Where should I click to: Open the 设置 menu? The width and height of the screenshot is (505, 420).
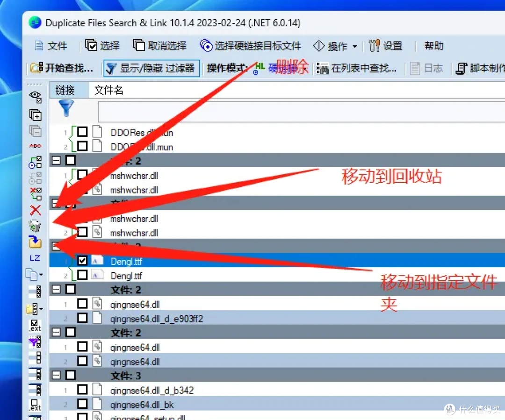385,45
